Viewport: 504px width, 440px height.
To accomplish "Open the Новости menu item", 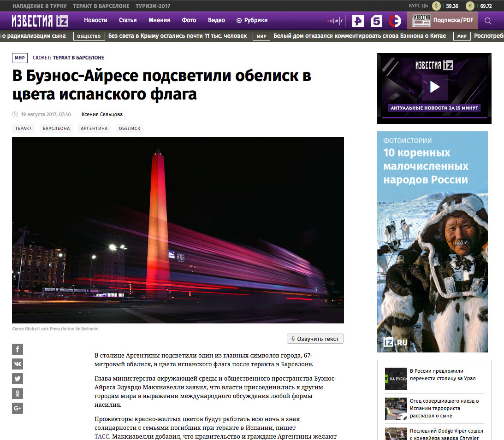I will [x=95, y=20].
